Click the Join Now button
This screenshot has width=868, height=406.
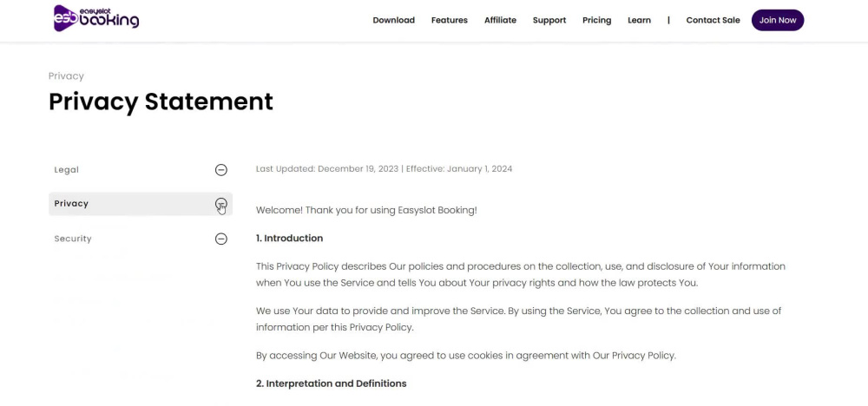[x=778, y=21]
